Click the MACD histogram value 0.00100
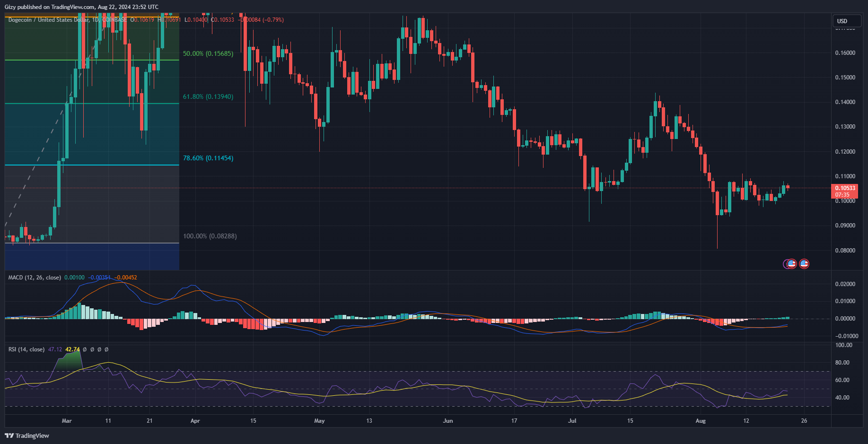 75,278
